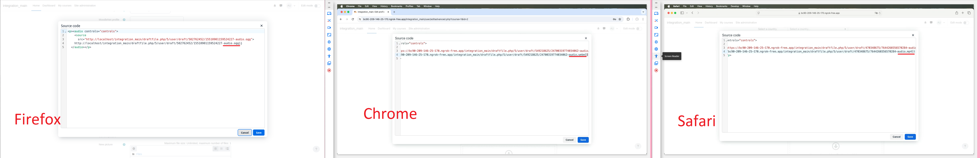Open notifications bell in the Firefox Moodle page
Image resolution: width=980 pixels, height=158 pixels.
point(275,6)
